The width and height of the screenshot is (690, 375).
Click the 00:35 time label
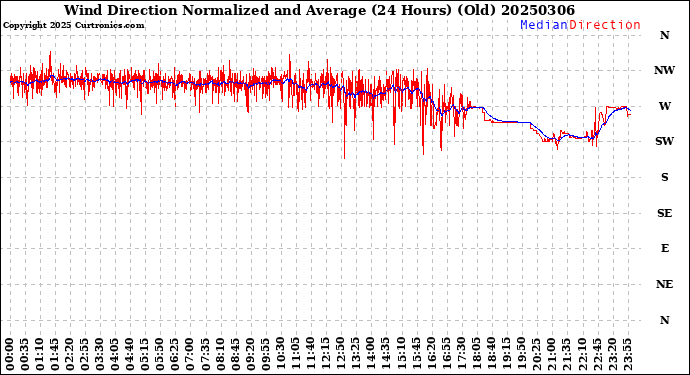(x=25, y=354)
